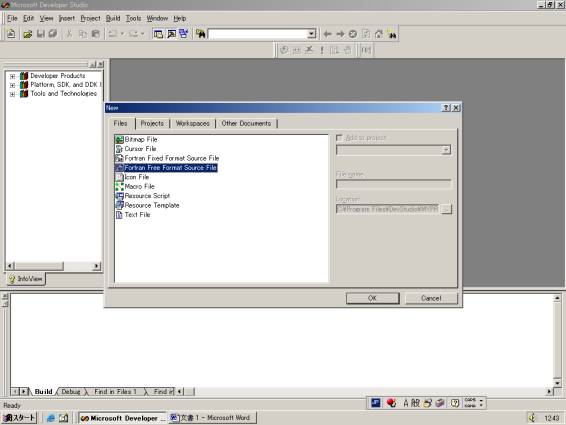Toggle the Output window toolbar icon
This screenshot has height=425, width=566.
pyautogui.click(x=171, y=34)
